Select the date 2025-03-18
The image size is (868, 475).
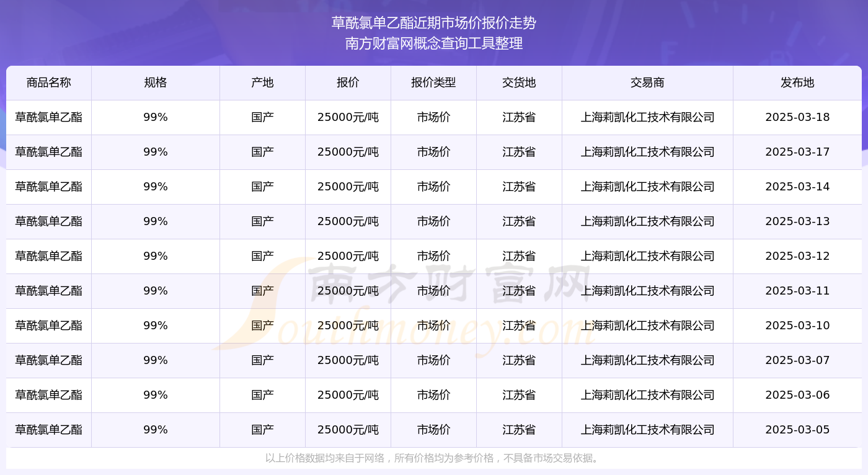pyautogui.click(x=797, y=117)
